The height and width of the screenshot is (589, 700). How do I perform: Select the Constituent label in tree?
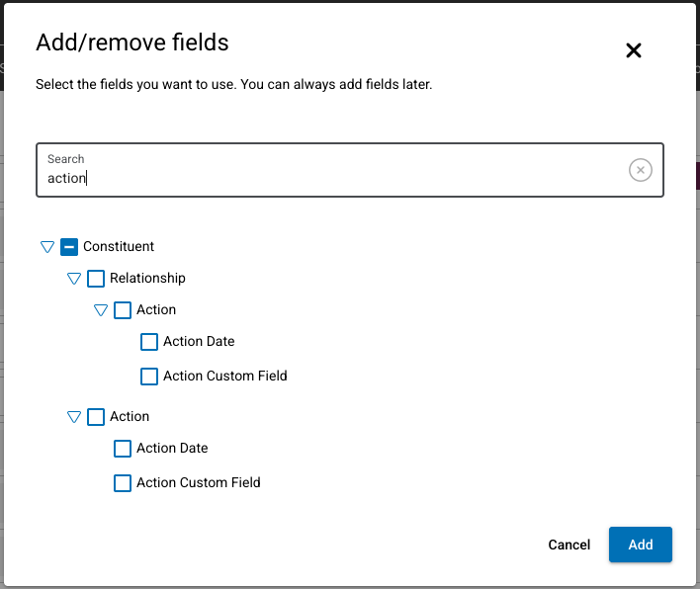pyautogui.click(x=119, y=247)
